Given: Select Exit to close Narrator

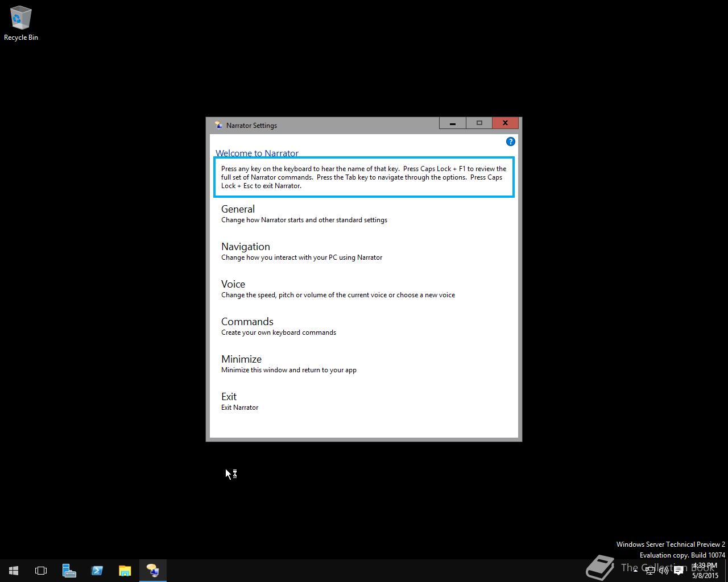Looking at the screenshot, I should point(239,401).
